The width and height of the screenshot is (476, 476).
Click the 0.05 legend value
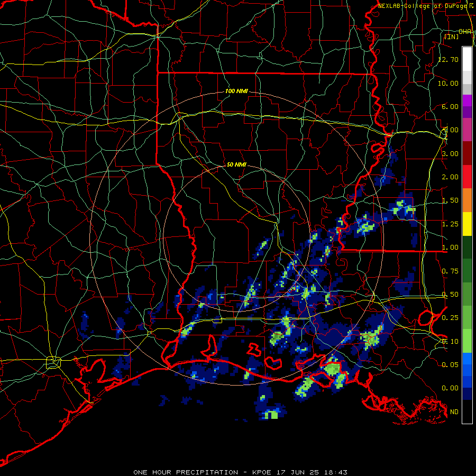click(450, 364)
